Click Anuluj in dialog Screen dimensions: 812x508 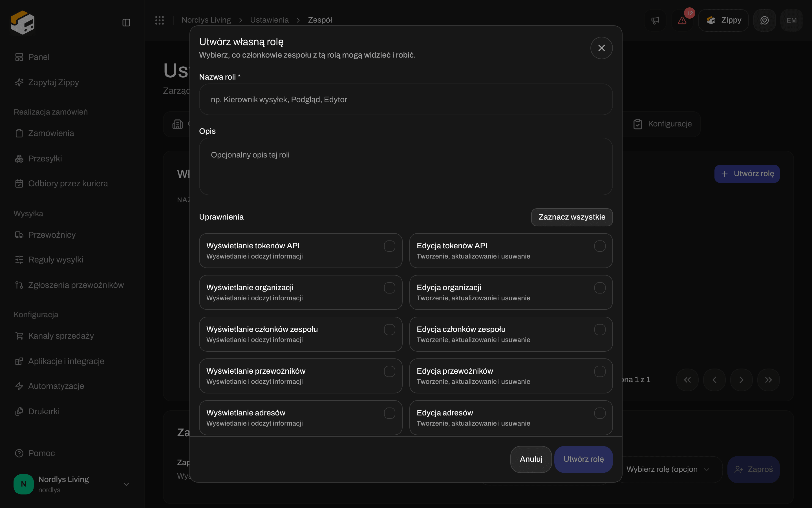(x=531, y=459)
